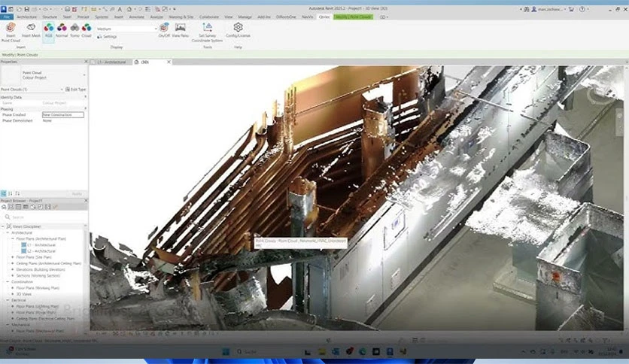Toggle point cloud On/Off

164,30
